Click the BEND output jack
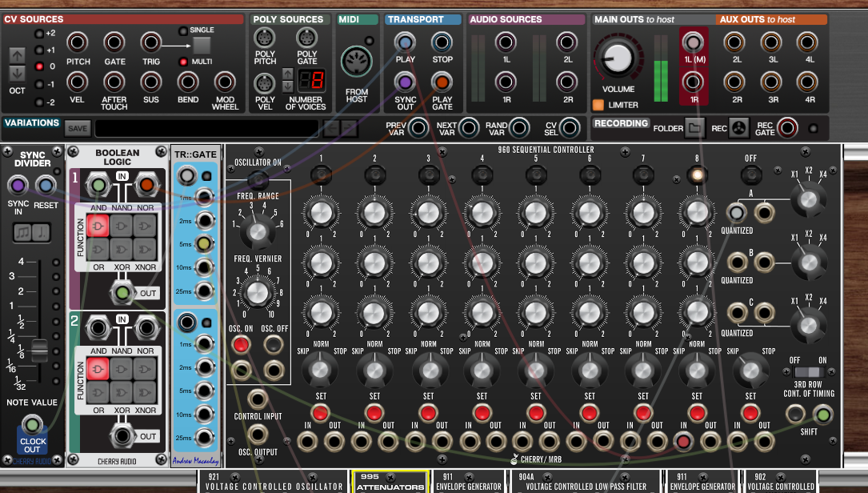This screenshot has width=868, height=493. pos(188,82)
